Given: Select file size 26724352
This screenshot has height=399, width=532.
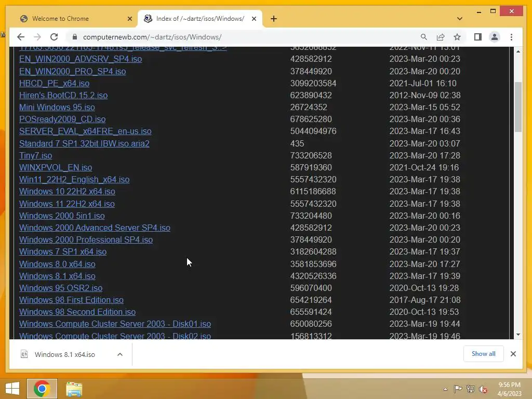Looking at the screenshot, I should [x=309, y=107].
